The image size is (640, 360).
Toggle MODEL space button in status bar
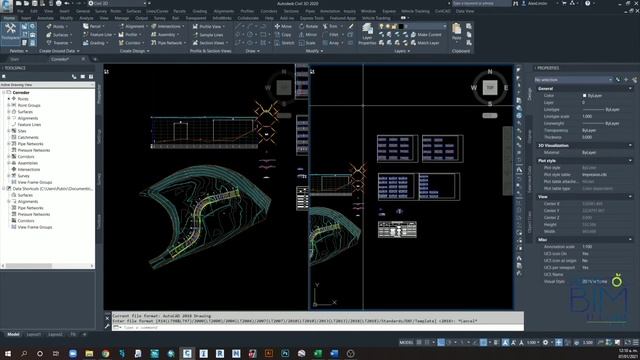pos(406,342)
